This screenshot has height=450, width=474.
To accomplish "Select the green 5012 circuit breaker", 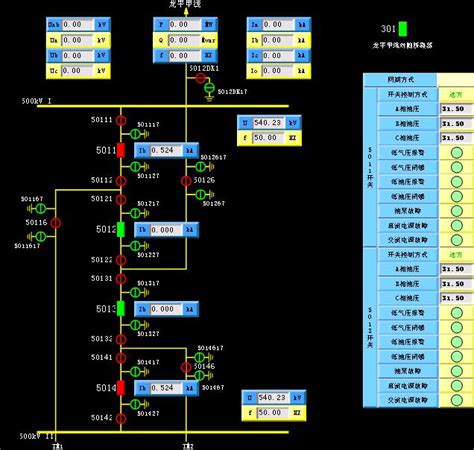I will click(121, 230).
